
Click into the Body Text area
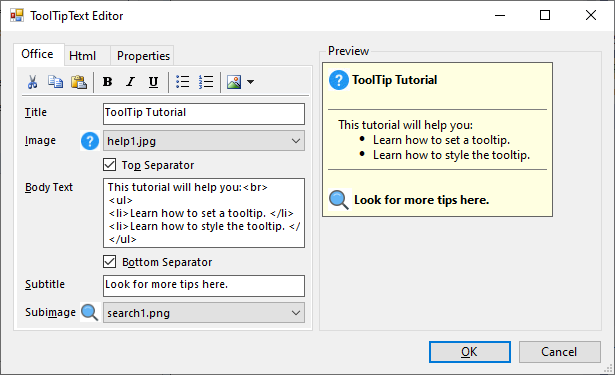pyautogui.click(x=204, y=213)
